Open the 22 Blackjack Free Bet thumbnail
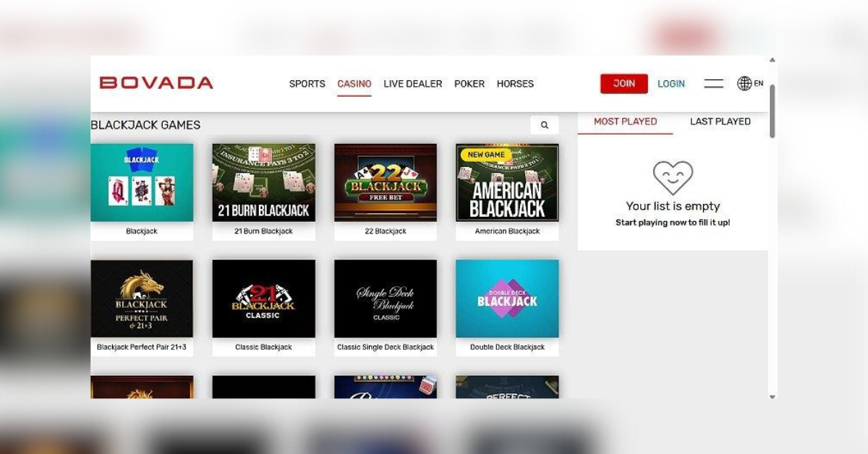The width and height of the screenshot is (868, 454). point(386,182)
